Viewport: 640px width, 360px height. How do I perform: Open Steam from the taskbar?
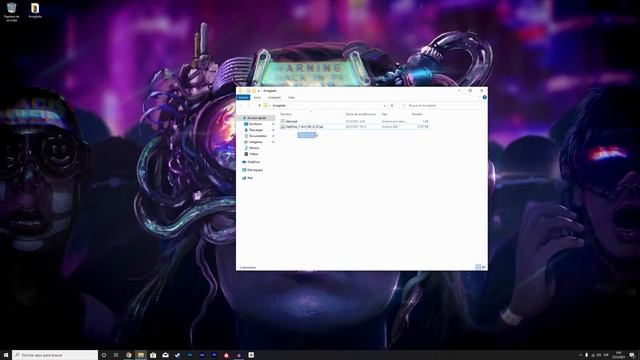pyautogui.click(x=178, y=355)
